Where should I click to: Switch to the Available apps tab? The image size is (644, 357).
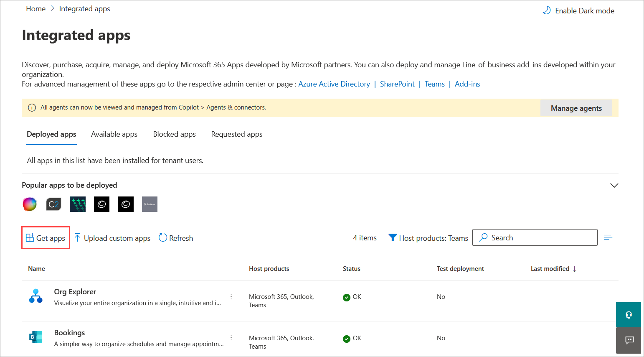tap(114, 134)
